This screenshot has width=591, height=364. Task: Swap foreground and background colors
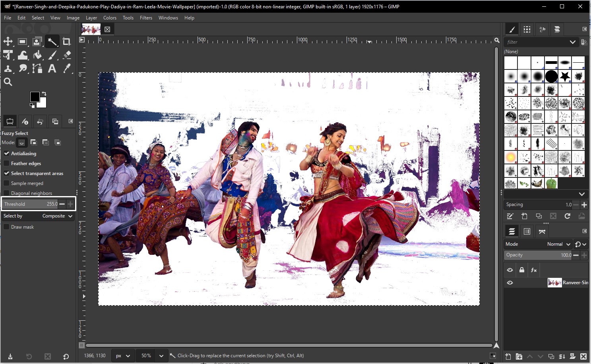coord(44,94)
